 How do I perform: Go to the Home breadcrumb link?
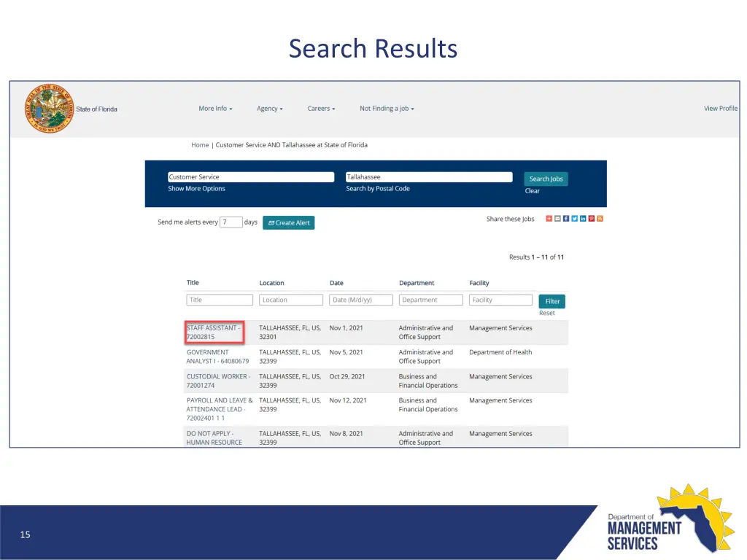pos(200,145)
